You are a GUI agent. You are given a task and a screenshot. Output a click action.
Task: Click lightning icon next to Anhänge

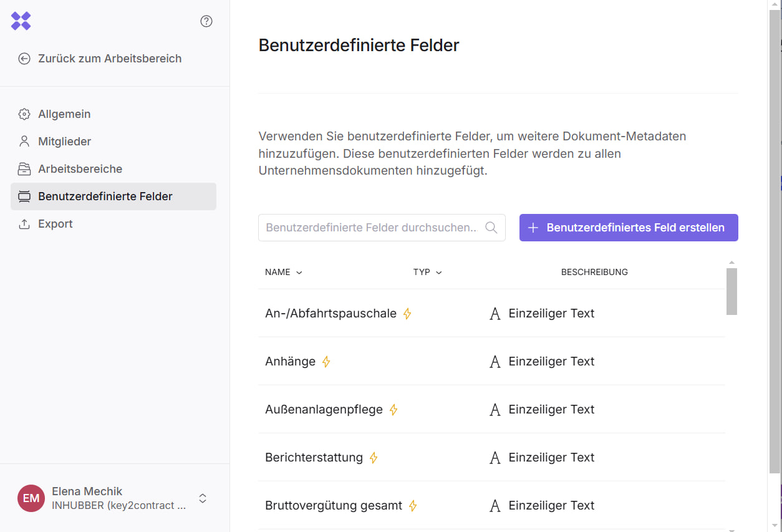326,362
